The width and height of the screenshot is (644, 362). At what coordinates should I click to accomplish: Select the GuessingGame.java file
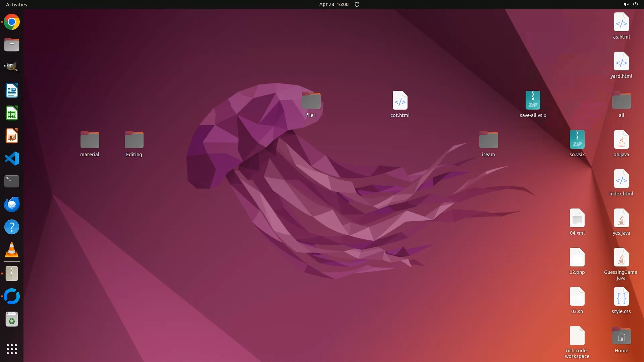coord(621,257)
